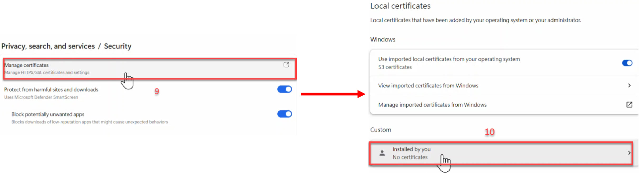Viewport: 644px width, 173px height.
Task: Click the red step number 9 annotation
Action: point(157,91)
